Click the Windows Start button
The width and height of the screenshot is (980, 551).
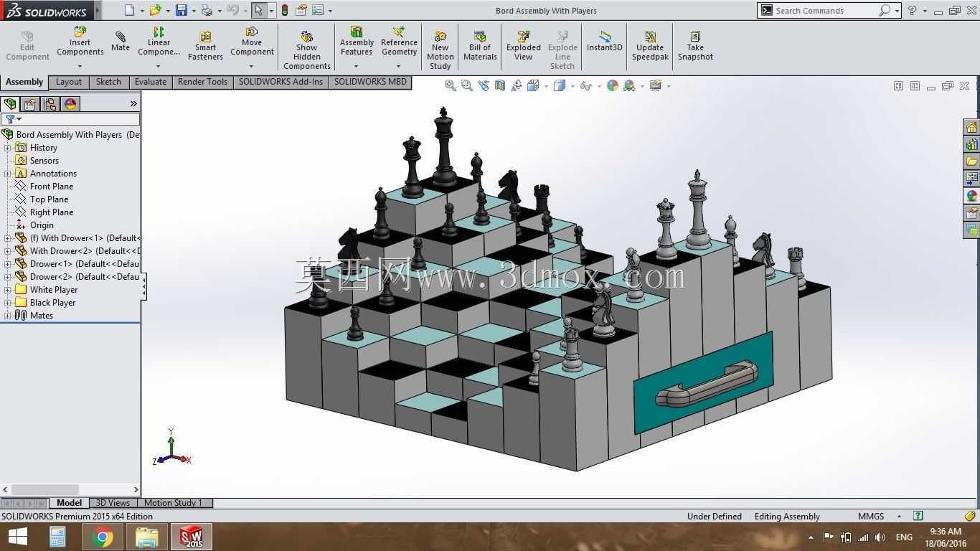(x=17, y=537)
